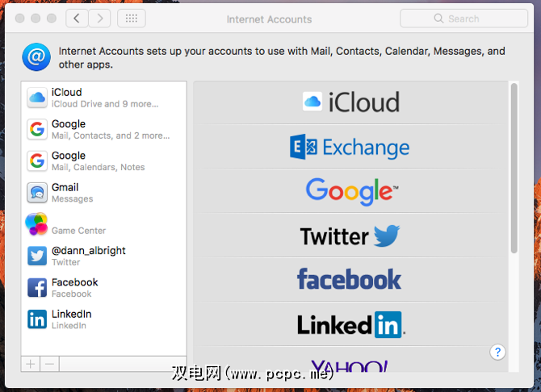541x392 pixels.
Task: Choose the LinkedIn account provider
Action: point(351,324)
